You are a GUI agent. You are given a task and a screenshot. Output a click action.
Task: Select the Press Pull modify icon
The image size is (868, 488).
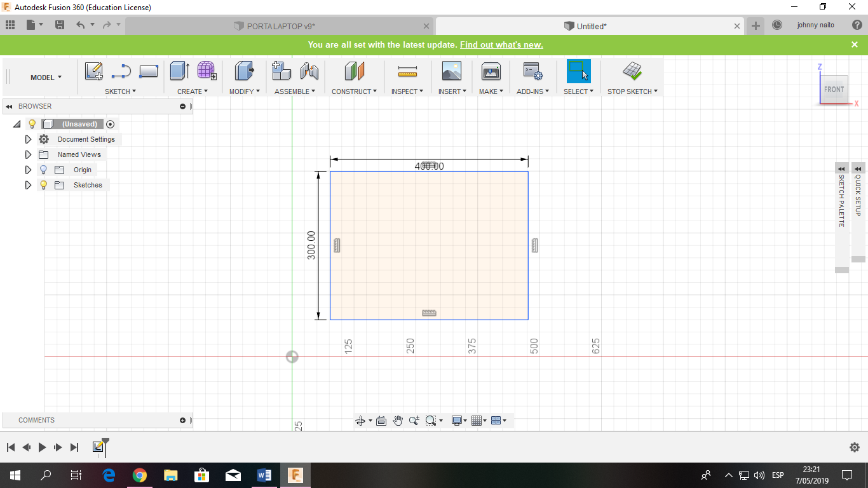point(244,71)
